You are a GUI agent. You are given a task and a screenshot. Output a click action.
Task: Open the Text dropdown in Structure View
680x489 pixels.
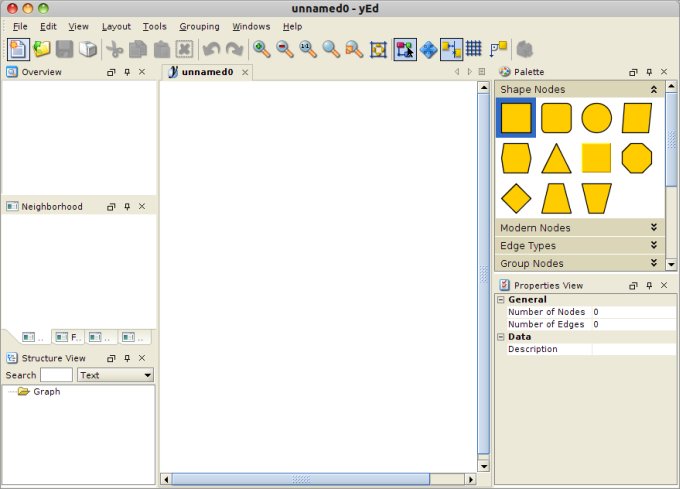[116, 375]
